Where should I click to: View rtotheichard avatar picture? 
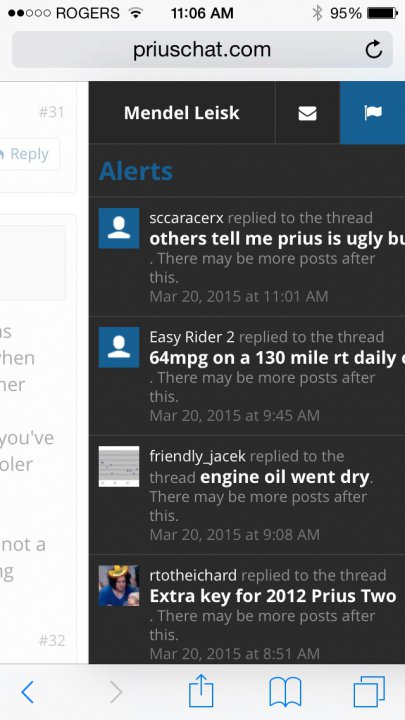coord(119,585)
